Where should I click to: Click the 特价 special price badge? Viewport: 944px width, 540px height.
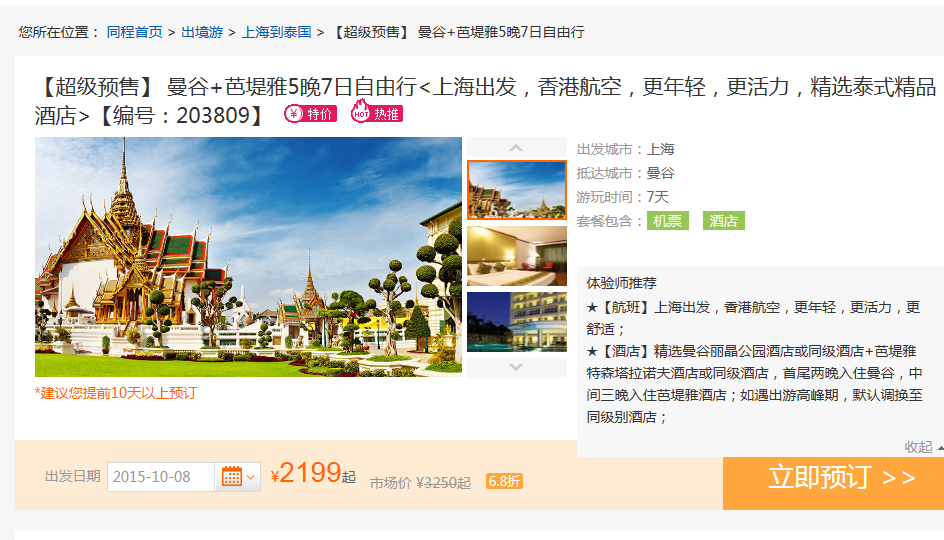[x=311, y=114]
